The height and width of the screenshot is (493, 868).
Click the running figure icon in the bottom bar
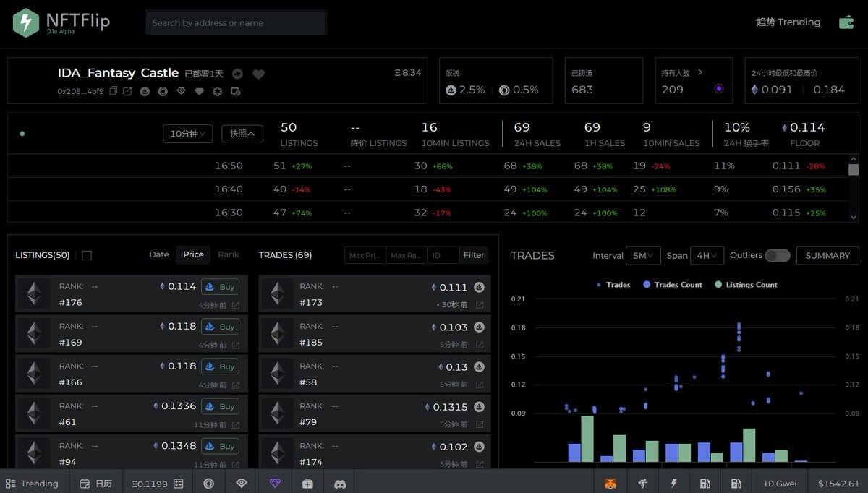point(642,483)
